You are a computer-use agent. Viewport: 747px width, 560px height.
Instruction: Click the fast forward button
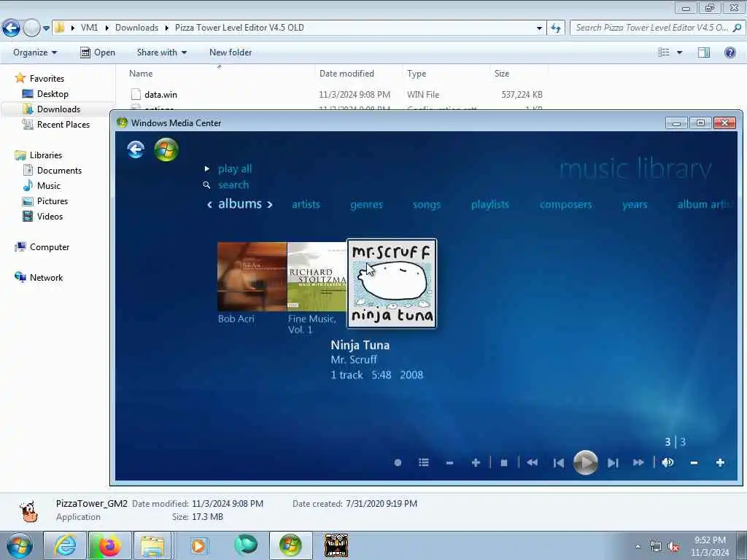[x=638, y=462]
